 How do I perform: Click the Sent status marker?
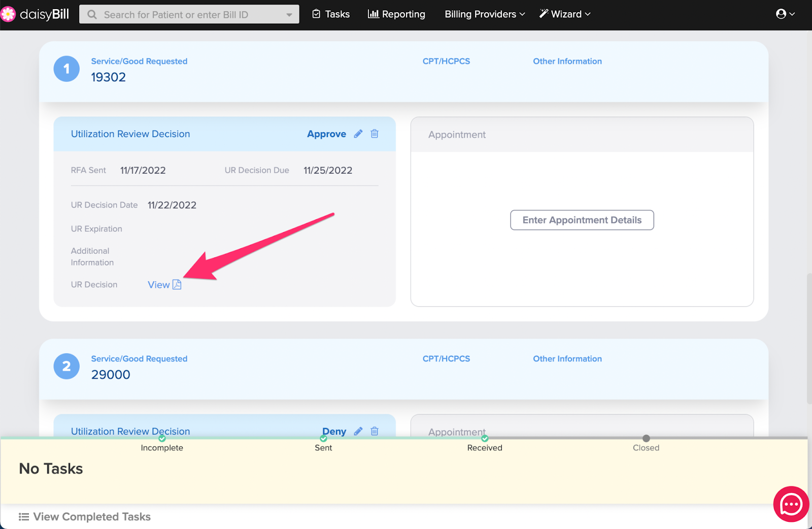point(323,438)
